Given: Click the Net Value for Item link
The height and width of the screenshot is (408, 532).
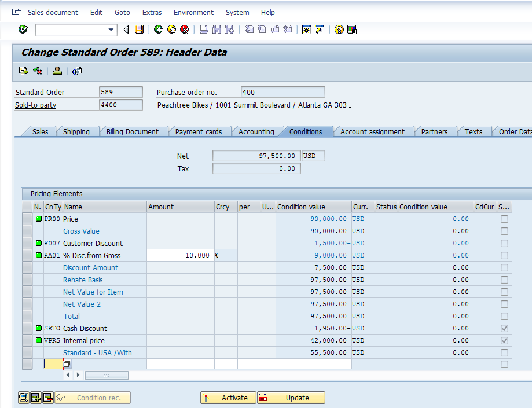Looking at the screenshot, I should [93, 292].
